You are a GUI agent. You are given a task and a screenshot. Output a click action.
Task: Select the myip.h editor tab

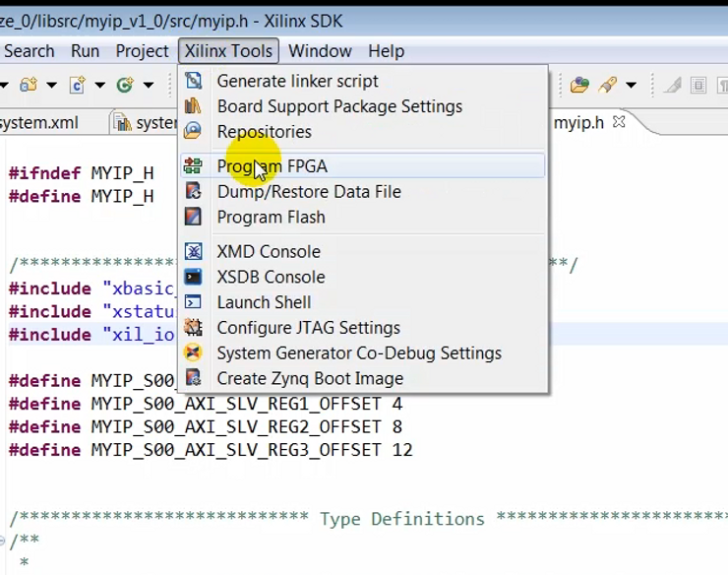(x=578, y=123)
